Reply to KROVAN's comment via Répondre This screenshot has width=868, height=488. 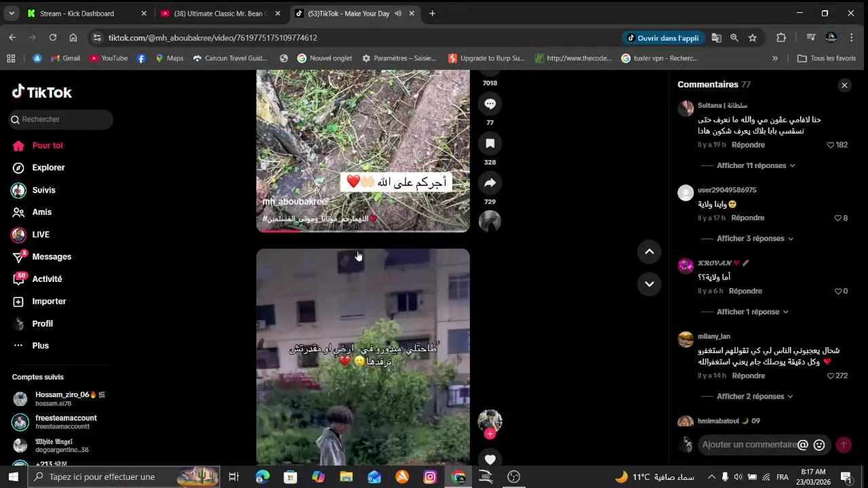(745, 291)
